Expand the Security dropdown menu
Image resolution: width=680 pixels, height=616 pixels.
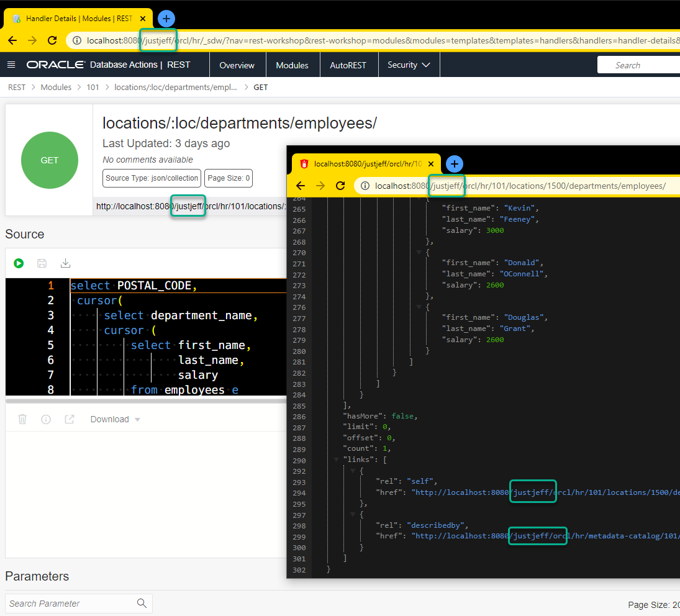pyautogui.click(x=409, y=65)
